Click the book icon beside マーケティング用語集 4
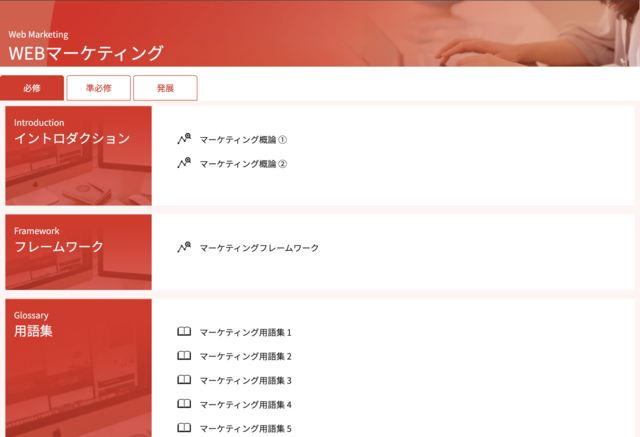 click(184, 404)
